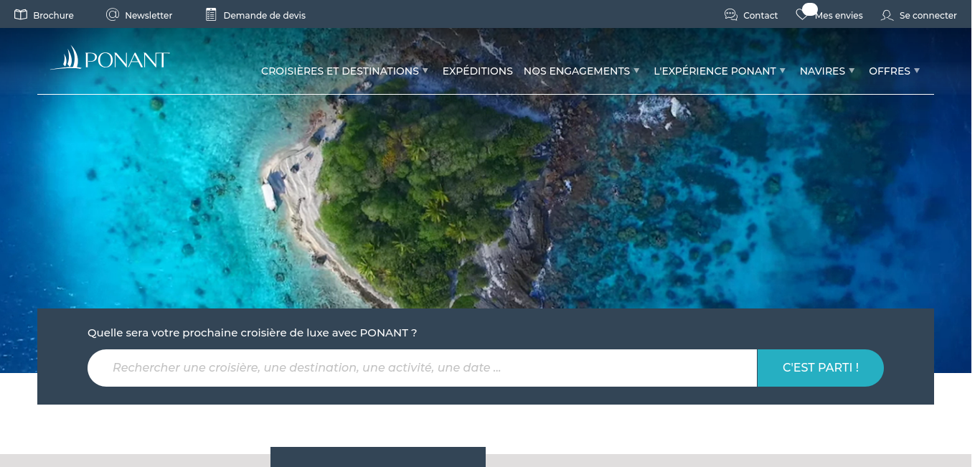Click the Se connecter user icon

tap(887, 15)
